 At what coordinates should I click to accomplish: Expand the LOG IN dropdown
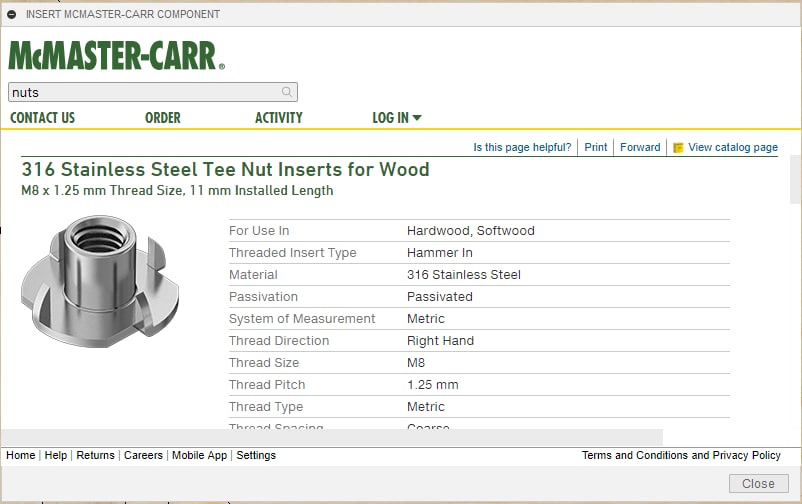(396, 118)
